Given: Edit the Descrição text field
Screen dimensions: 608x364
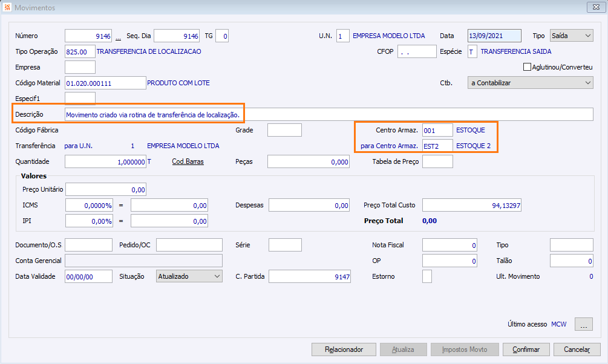Looking at the screenshot, I should pos(329,114).
